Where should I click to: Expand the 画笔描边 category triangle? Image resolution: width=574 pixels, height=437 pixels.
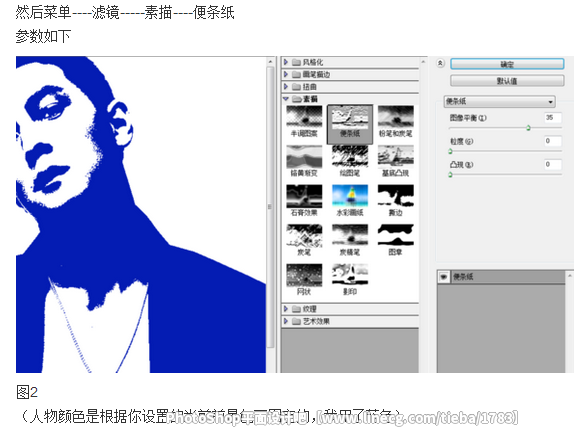pos(286,74)
